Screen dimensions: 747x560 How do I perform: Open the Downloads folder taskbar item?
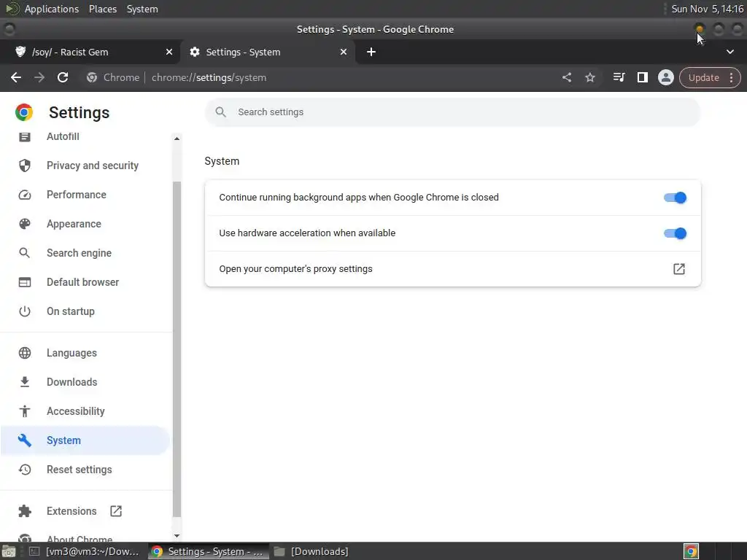coord(312,551)
